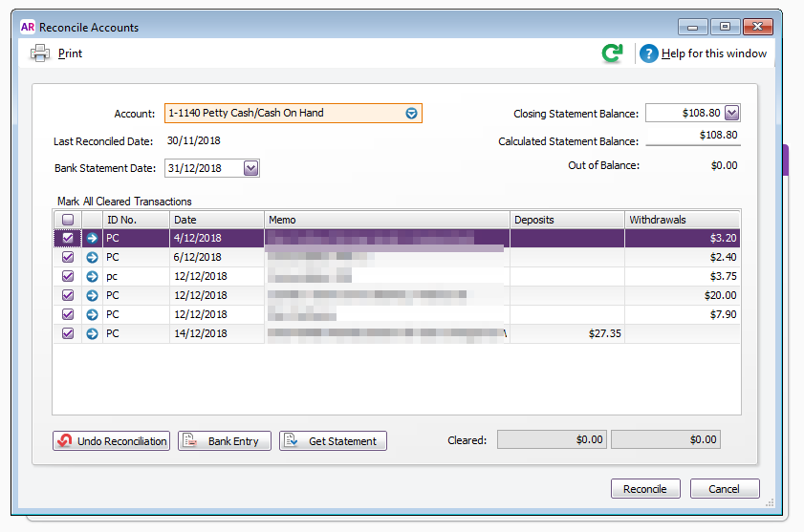This screenshot has height=532, width=804.
Task: Click the blue help question mark icon
Action: click(x=649, y=53)
